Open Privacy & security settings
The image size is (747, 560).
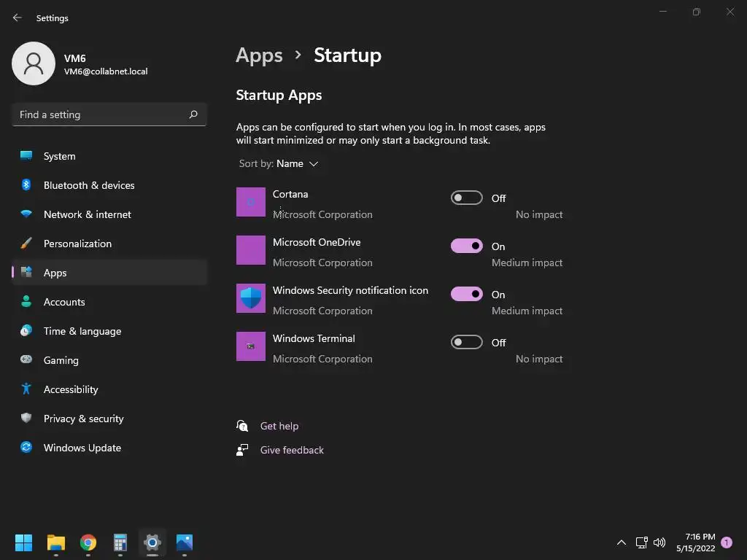[109, 418]
